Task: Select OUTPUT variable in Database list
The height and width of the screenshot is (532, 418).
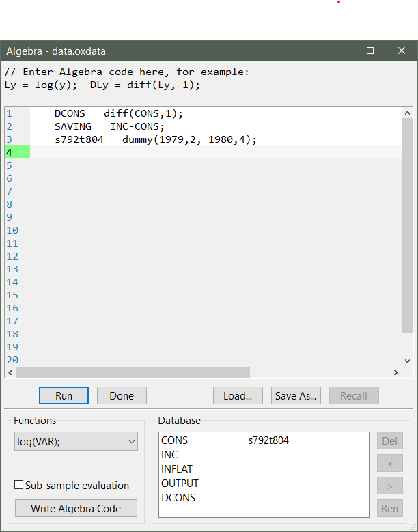Action: (180, 484)
